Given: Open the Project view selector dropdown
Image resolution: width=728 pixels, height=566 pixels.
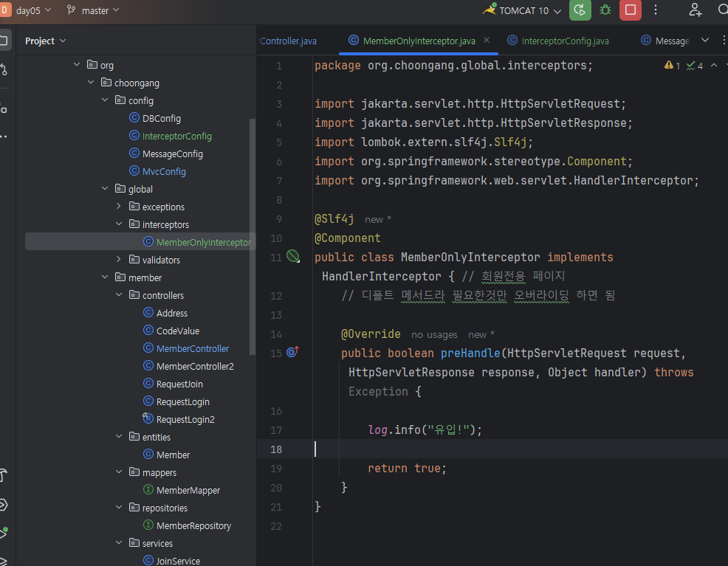Looking at the screenshot, I should [x=46, y=41].
